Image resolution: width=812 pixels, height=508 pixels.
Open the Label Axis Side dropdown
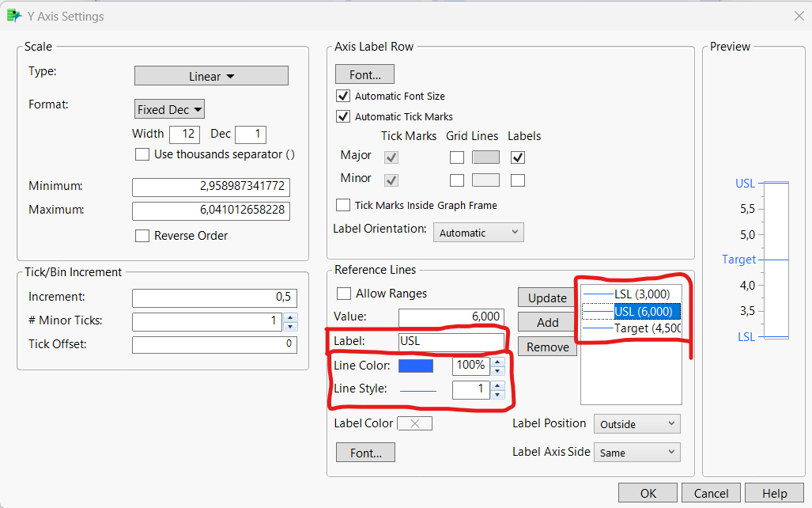(x=636, y=452)
